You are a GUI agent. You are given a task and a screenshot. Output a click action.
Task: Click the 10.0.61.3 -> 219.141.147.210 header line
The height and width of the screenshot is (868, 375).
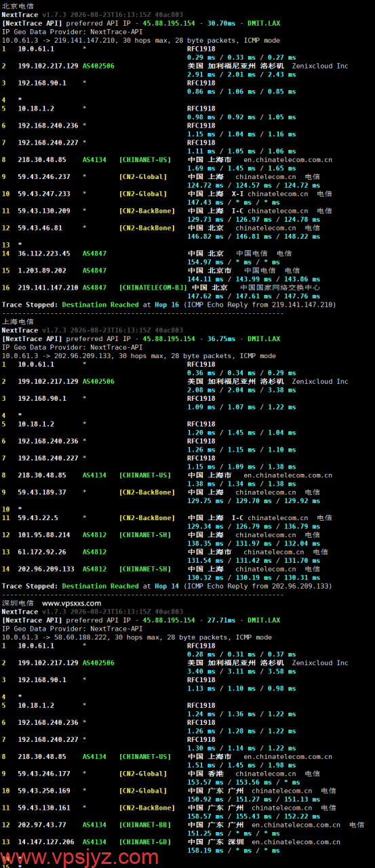(x=140, y=40)
